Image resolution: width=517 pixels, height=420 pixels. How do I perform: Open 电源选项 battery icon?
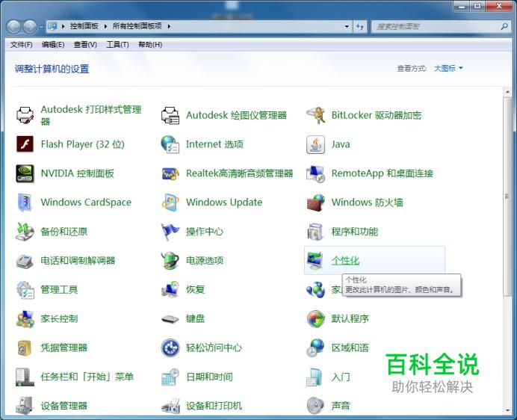tap(170, 261)
